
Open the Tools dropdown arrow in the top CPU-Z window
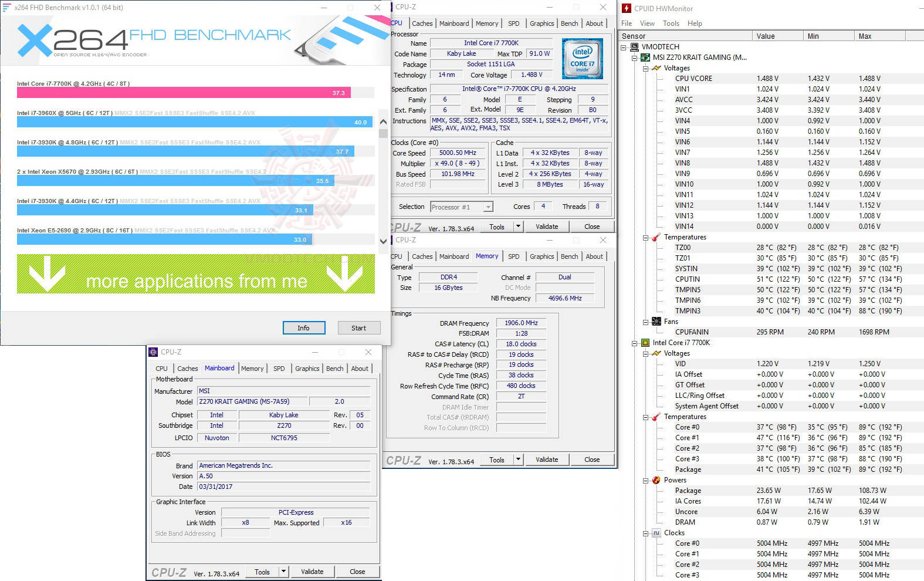[x=518, y=227]
